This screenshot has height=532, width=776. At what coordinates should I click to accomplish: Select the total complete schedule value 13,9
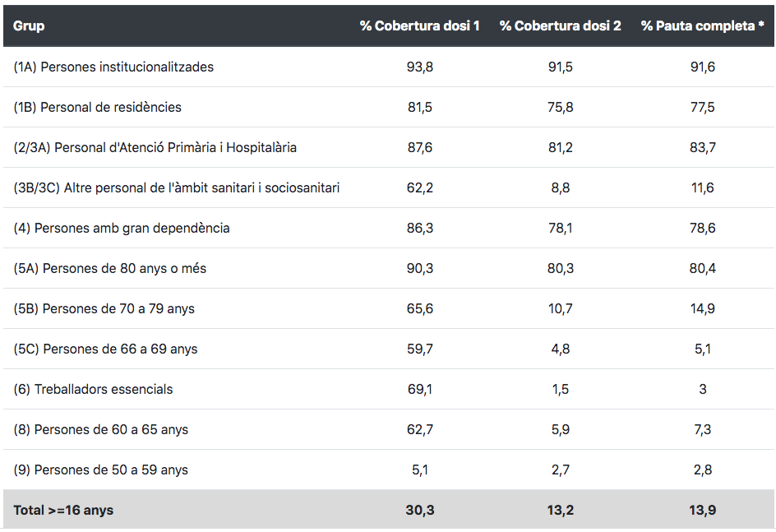(x=702, y=510)
